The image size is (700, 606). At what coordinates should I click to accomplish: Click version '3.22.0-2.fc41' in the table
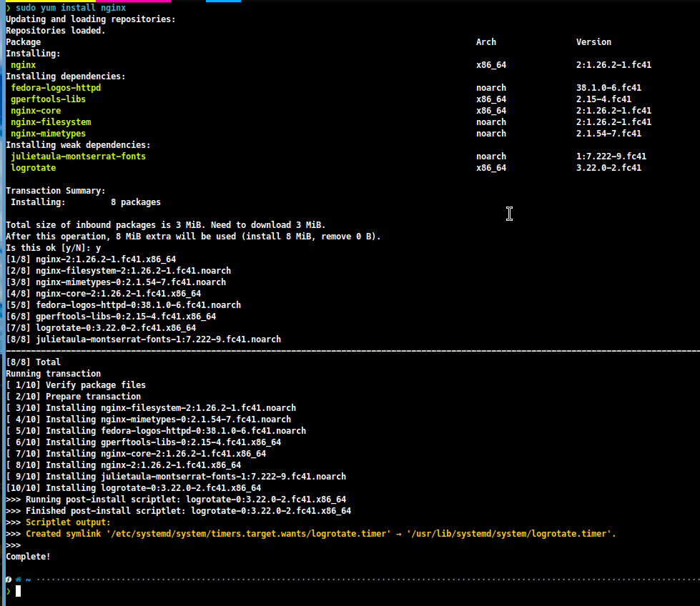(x=608, y=168)
